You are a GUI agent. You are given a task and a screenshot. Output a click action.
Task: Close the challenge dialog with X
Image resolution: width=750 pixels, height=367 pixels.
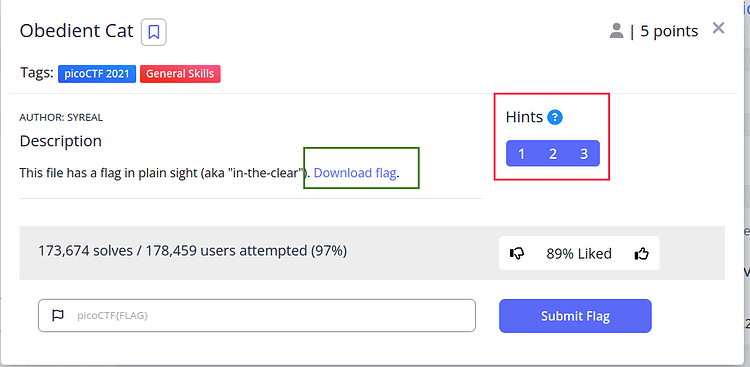pyautogui.click(x=718, y=28)
